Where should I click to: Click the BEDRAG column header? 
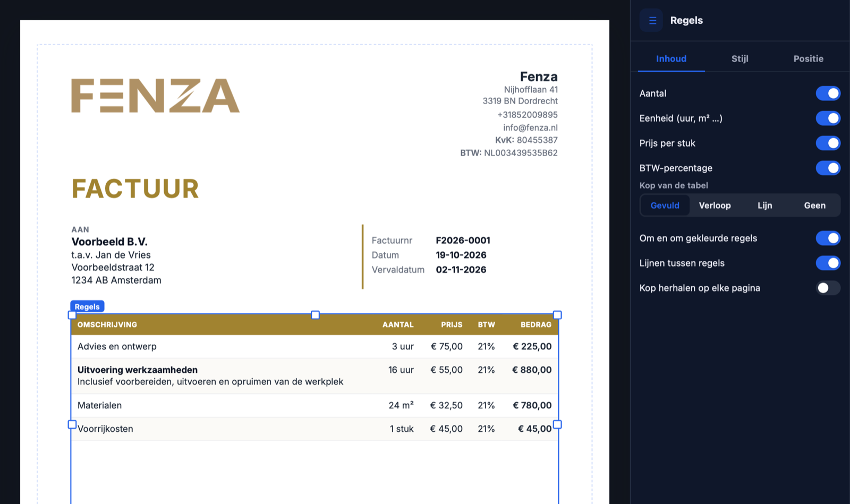pyautogui.click(x=536, y=324)
